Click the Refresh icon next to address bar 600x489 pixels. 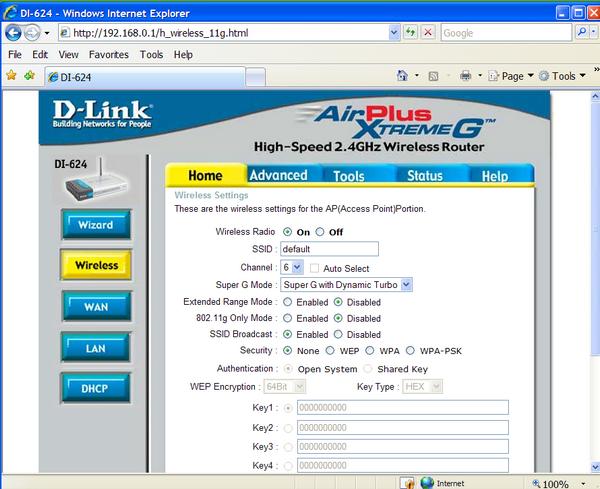411,33
